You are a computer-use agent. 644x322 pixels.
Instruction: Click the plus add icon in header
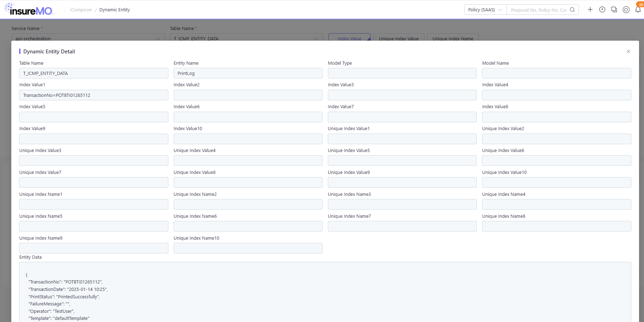pos(590,10)
